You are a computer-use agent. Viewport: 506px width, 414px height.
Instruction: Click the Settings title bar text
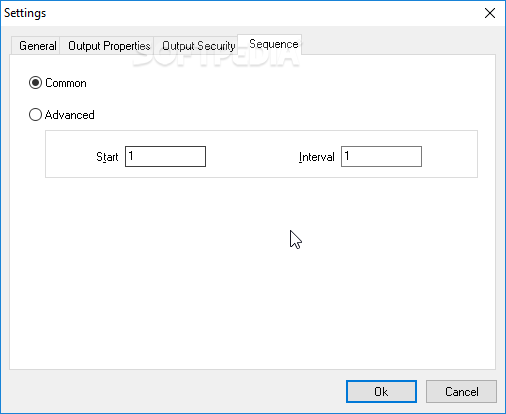click(x=25, y=13)
